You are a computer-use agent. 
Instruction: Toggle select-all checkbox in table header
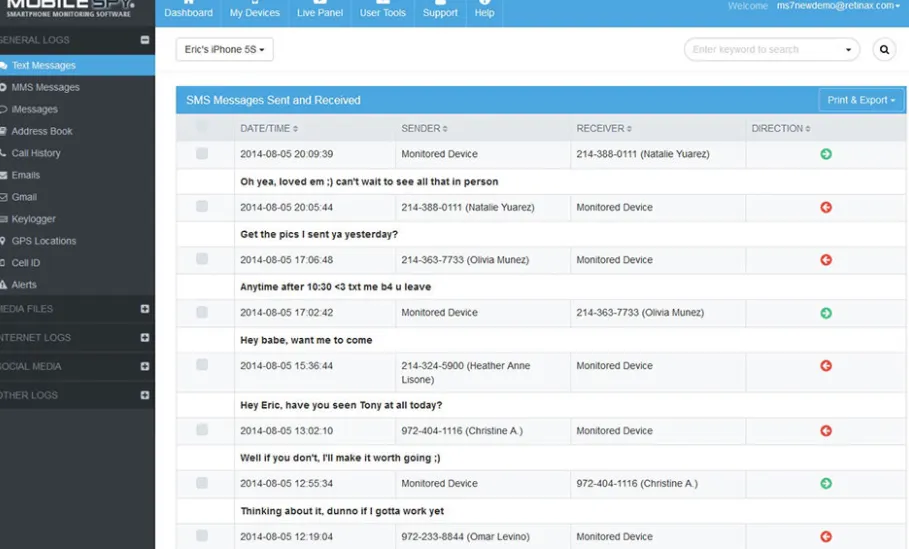tap(202, 126)
